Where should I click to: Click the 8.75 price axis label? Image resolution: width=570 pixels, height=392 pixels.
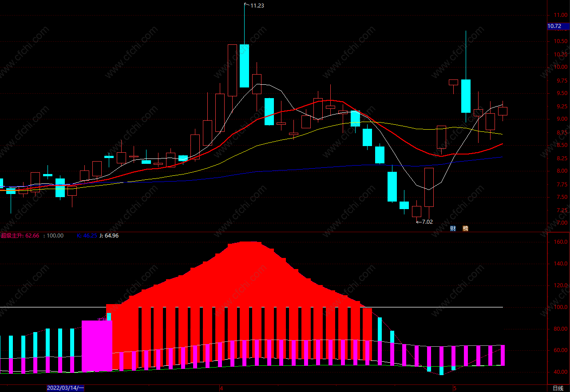[x=562, y=133]
